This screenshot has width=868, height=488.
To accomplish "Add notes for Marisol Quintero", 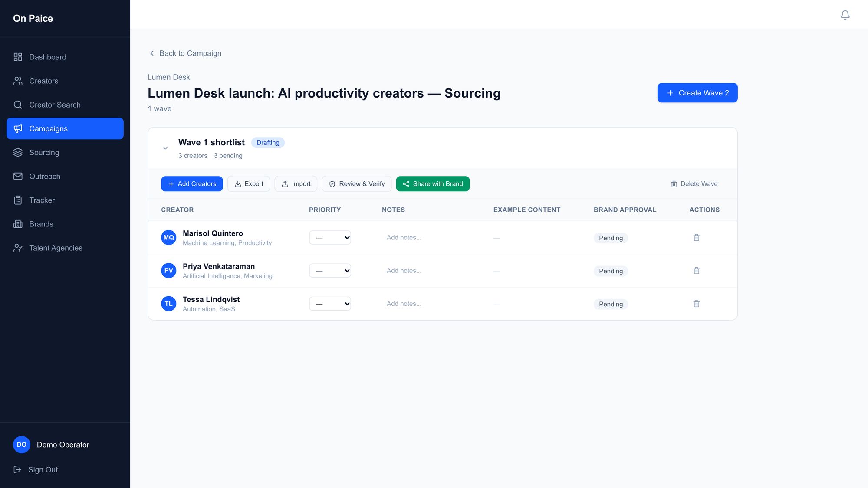I will click(x=432, y=238).
